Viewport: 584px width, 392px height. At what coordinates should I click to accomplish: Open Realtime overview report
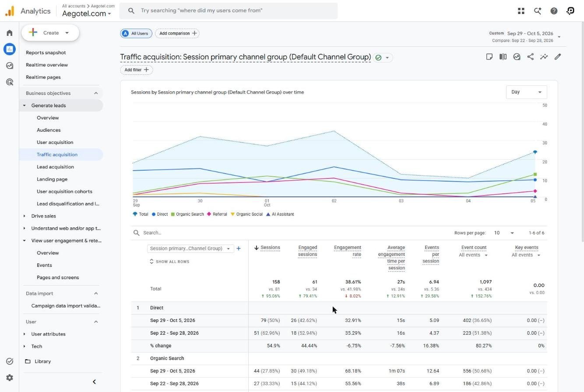pyautogui.click(x=47, y=65)
